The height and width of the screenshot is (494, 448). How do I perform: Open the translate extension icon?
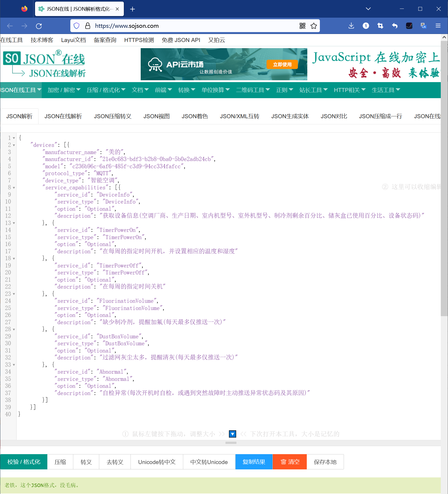(424, 26)
